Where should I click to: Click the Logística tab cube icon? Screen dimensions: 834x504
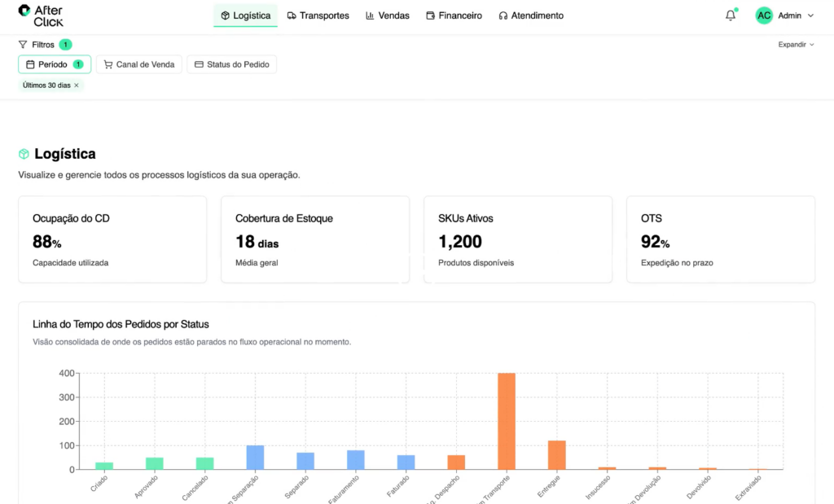[x=225, y=16]
